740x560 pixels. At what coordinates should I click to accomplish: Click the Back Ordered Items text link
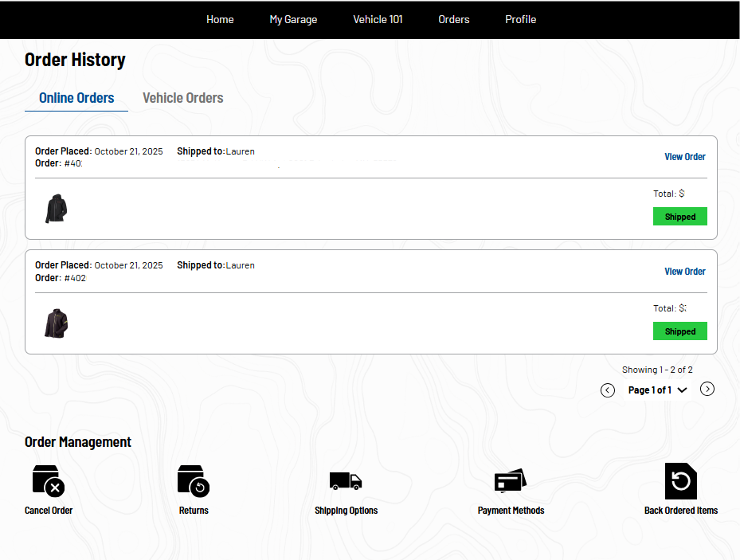click(x=681, y=511)
